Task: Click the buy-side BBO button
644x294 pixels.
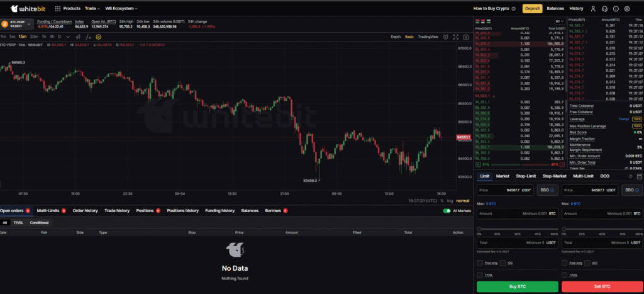Action: [x=548, y=190]
